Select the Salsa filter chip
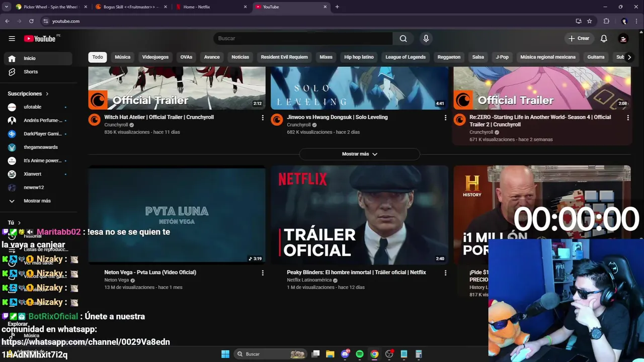 (x=478, y=57)
